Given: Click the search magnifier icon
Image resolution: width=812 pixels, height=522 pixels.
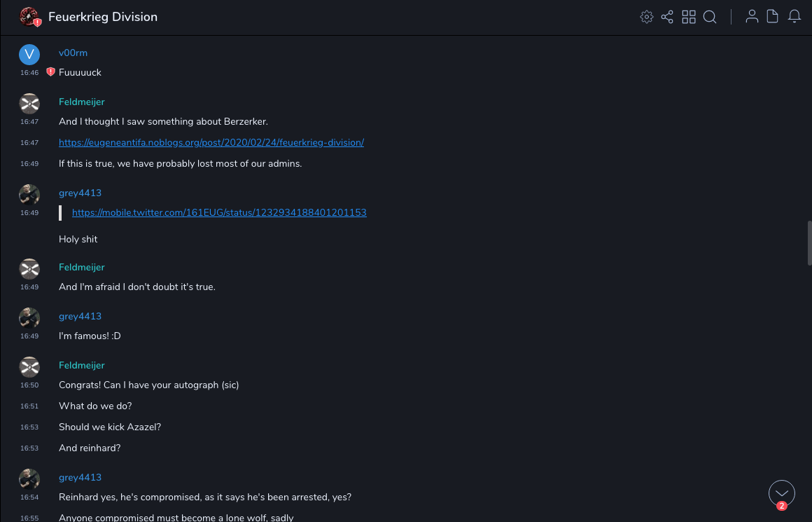Looking at the screenshot, I should (x=710, y=17).
